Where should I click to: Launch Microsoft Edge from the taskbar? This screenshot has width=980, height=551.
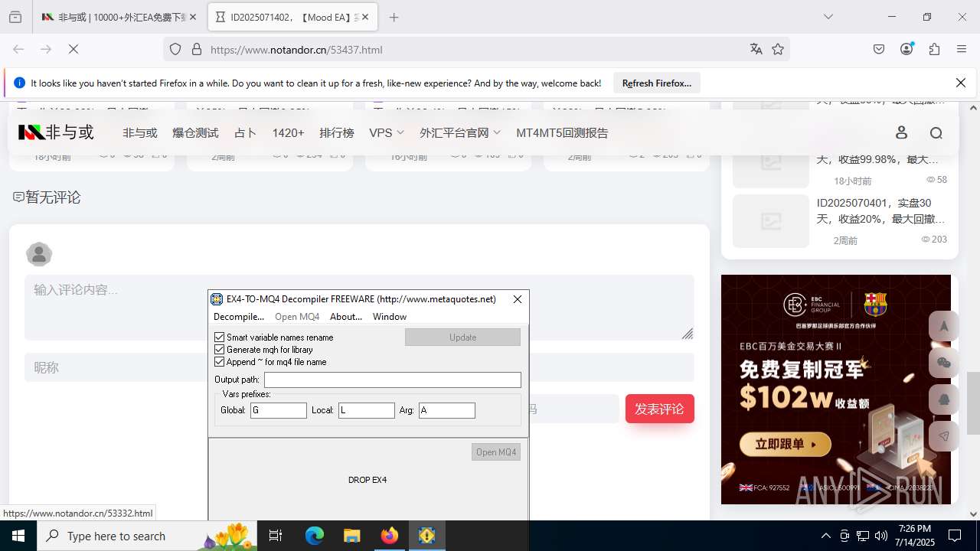pyautogui.click(x=315, y=536)
